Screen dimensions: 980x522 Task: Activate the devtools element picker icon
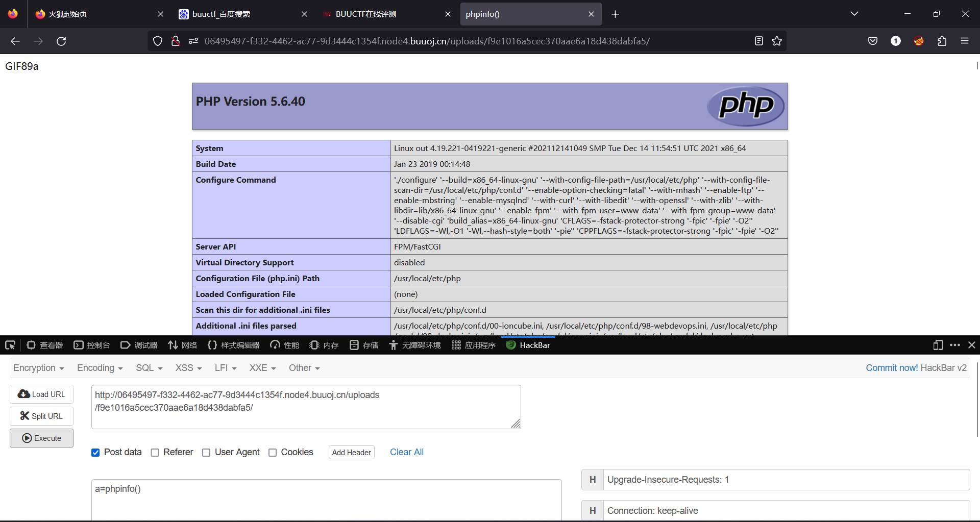click(x=10, y=345)
